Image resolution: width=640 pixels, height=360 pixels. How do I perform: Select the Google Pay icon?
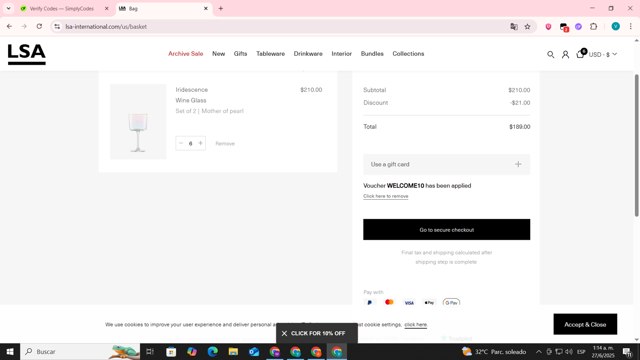pos(451,302)
